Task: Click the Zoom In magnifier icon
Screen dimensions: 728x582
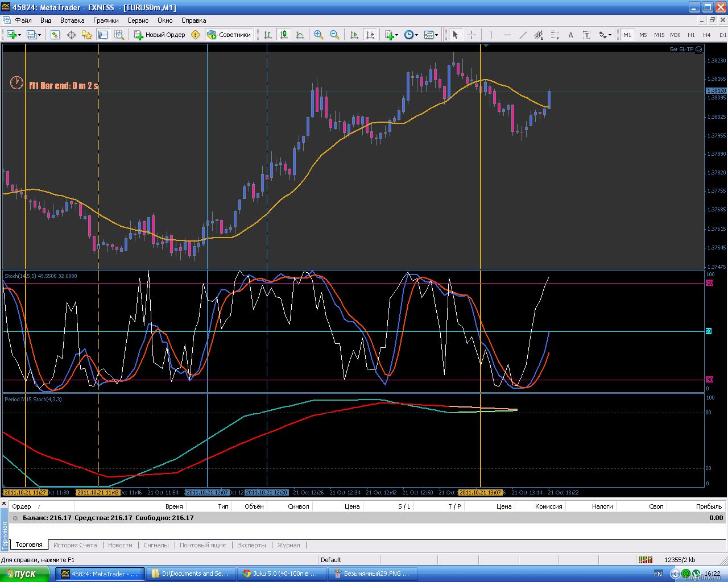Action: click(318, 35)
